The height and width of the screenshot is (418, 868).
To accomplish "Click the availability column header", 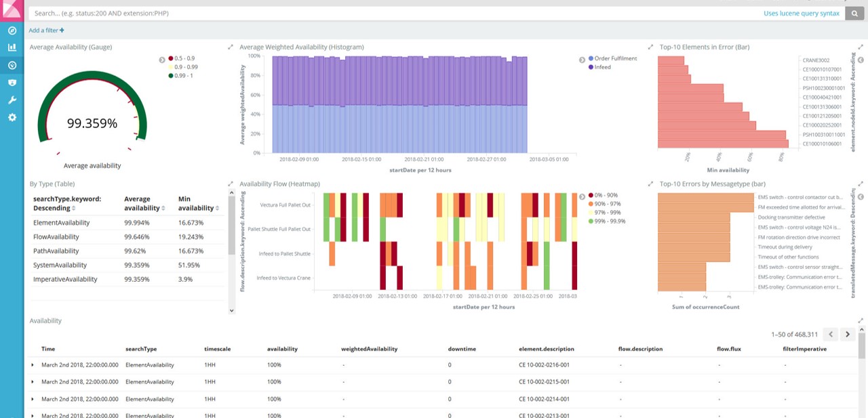I will click(283, 349).
